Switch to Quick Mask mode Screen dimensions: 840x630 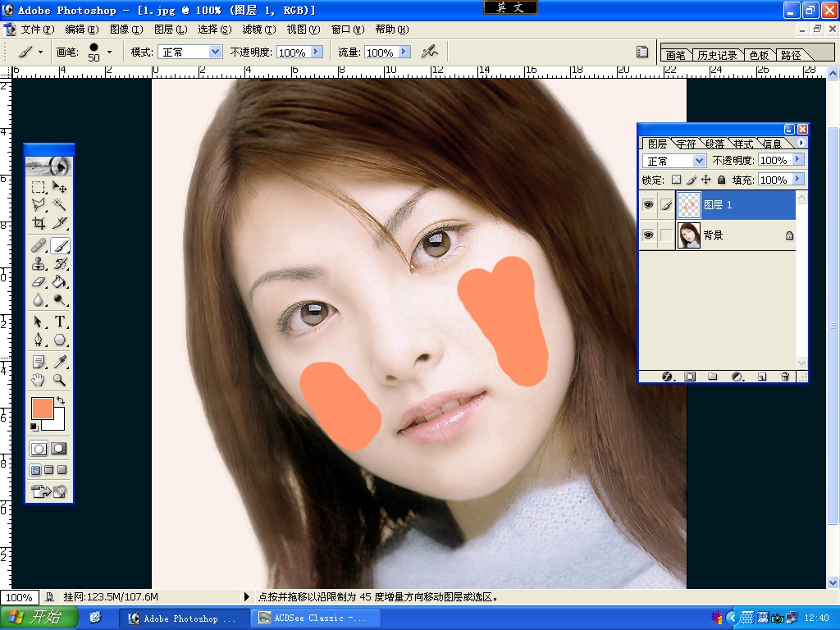[x=58, y=449]
